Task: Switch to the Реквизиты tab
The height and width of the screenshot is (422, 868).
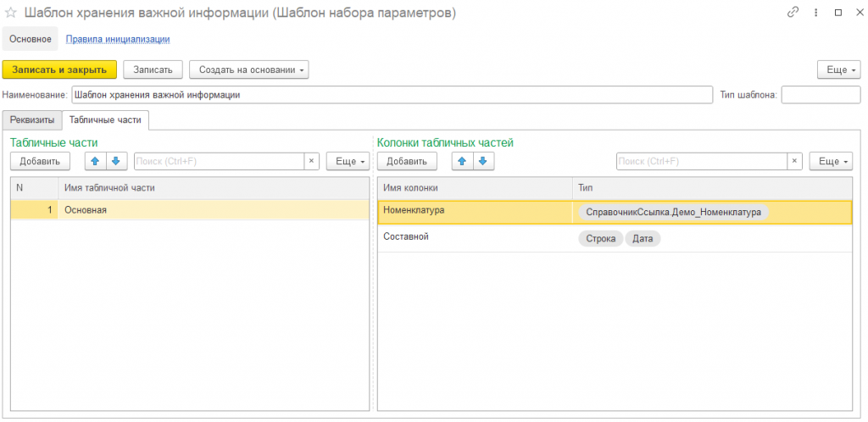Action: [x=32, y=120]
